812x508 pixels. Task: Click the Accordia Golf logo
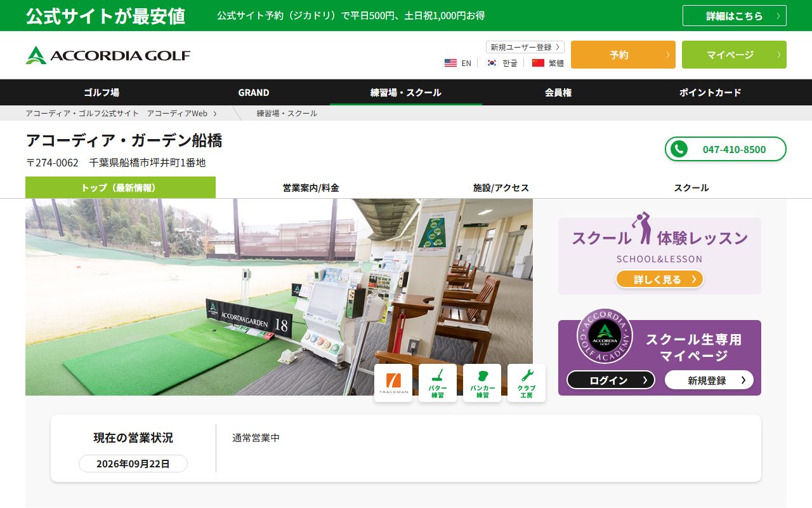(x=108, y=55)
